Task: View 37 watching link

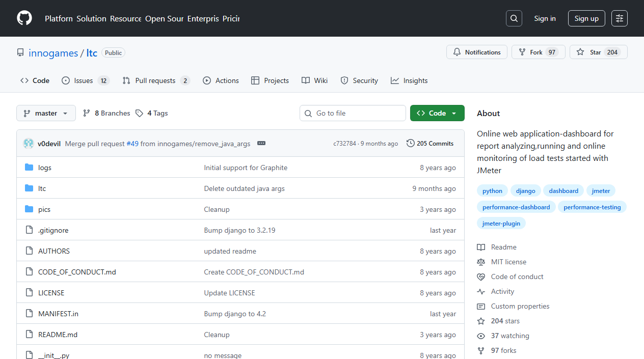Action: 503,336
